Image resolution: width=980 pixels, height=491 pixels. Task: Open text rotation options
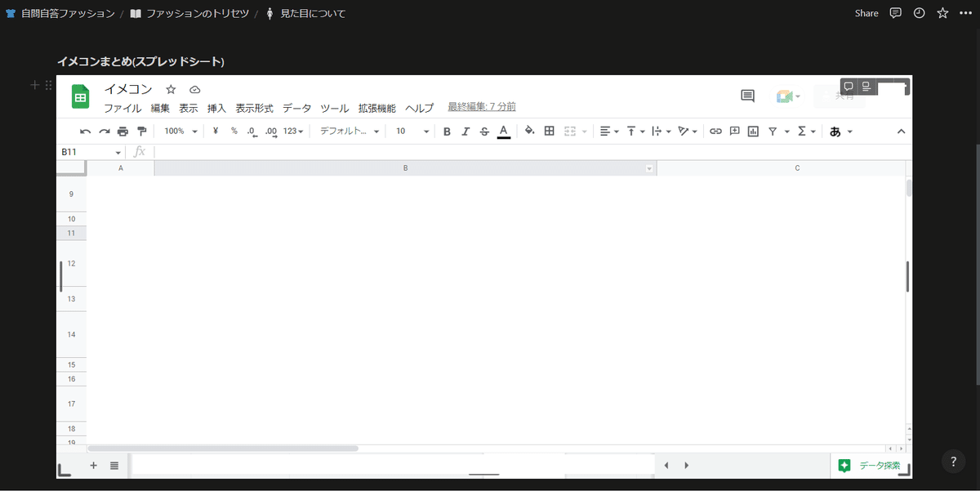(688, 131)
